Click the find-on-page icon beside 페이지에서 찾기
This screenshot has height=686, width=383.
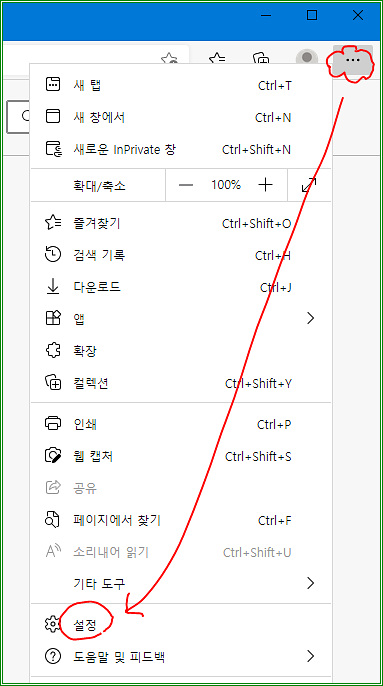53,520
